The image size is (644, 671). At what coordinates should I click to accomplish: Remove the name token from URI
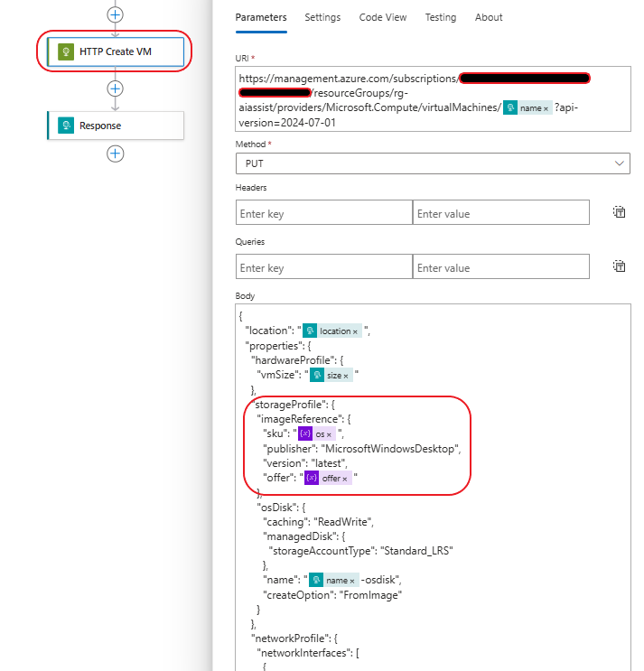tap(546, 108)
